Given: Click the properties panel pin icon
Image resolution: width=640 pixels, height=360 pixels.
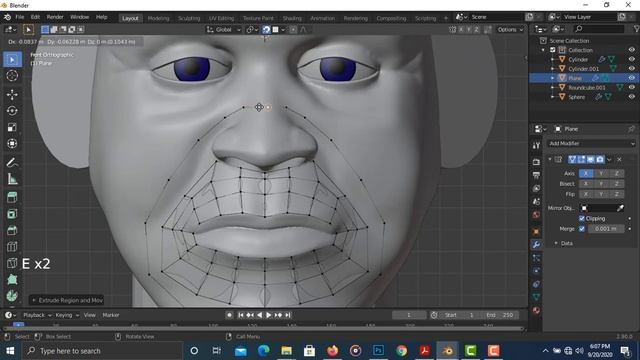Looking at the screenshot, I should coord(631,129).
